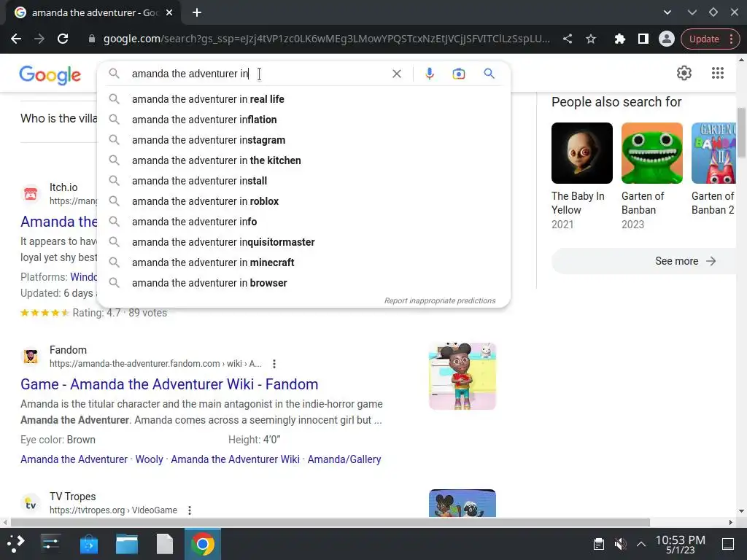Click the Fandom site favicon
Screen dimensions: 747x560
[31, 356]
